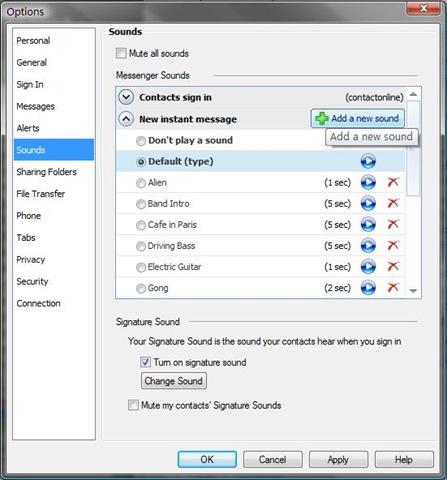Pick the Gong radio button
Viewport: 447px width, 480px height.
pos(141,288)
